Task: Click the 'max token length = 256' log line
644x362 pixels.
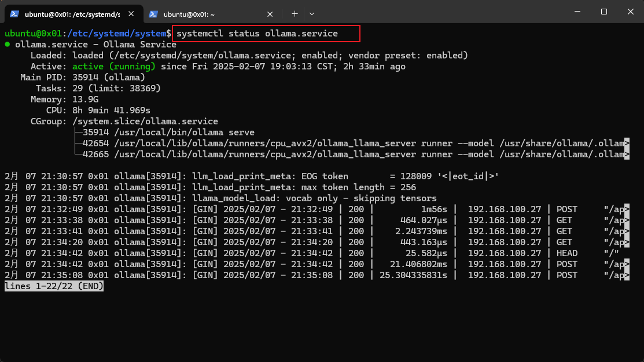Action: point(210,187)
